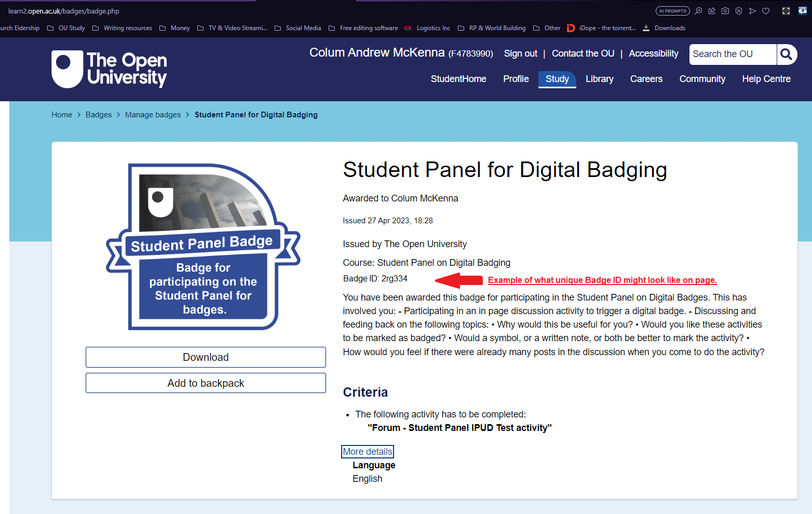Open the Manage badges breadcrumb link
Image resolution: width=812 pixels, height=514 pixels.
153,115
